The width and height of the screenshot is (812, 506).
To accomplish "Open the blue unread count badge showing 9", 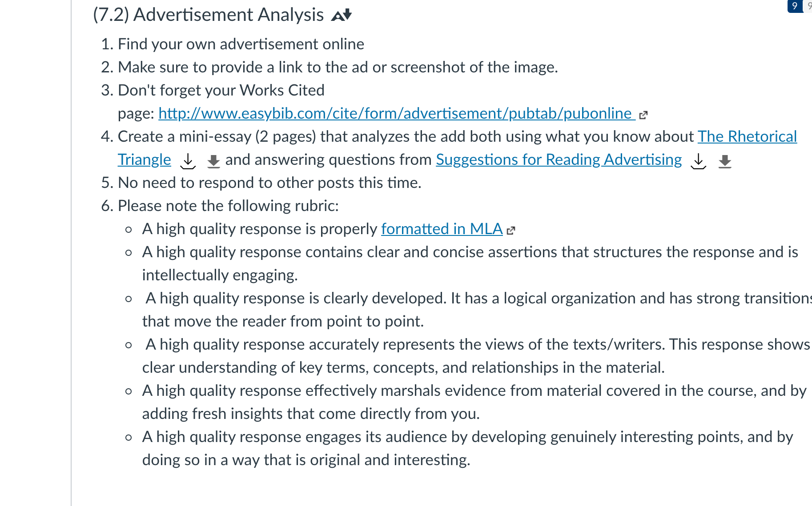I will pos(795,6).
